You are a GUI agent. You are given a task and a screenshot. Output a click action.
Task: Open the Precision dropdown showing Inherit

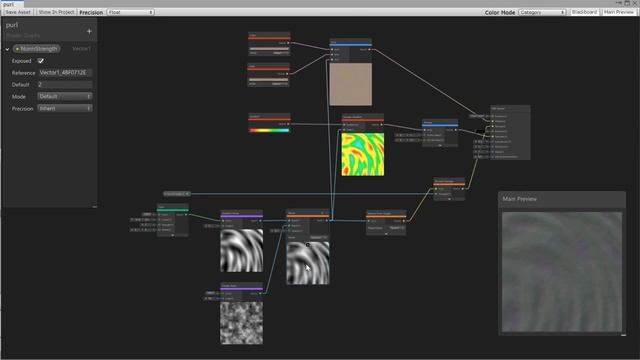click(65, 108)
